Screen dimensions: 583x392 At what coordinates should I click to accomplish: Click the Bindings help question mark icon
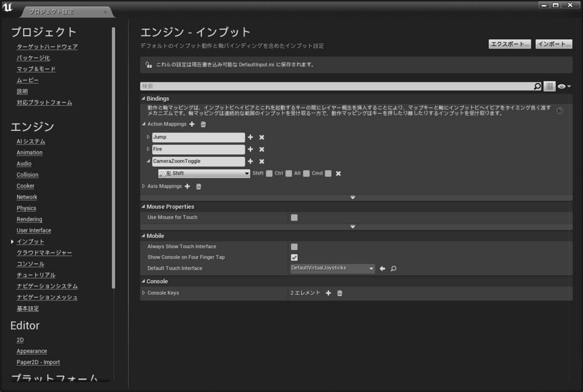tap(560, 110)
